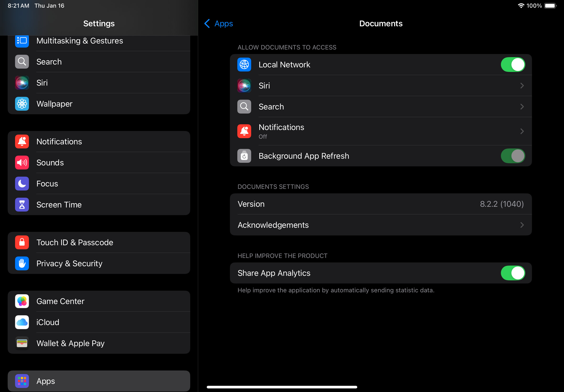The height and width of the screenshot is (392, 564).
Task: Tap the battery indicator icon
Action: [x=550, y=6]
